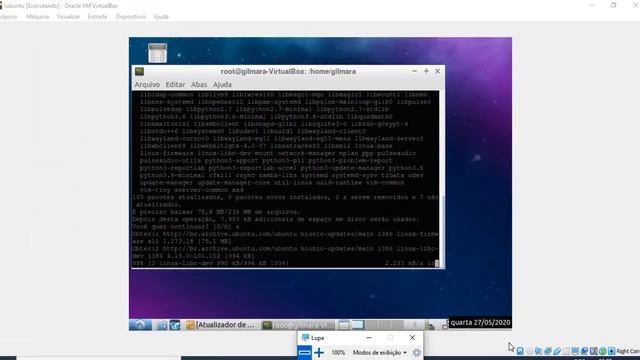Click the terminal vertical scrollbar
The height and width of the screenshot is (360, 640).
pos(442,180)
